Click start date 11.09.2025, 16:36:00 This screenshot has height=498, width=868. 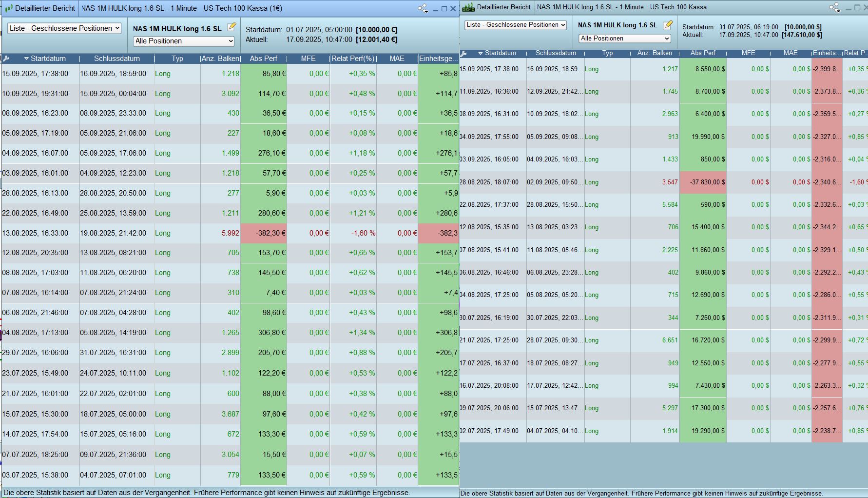pyautogui.click(x=489, y=91)
